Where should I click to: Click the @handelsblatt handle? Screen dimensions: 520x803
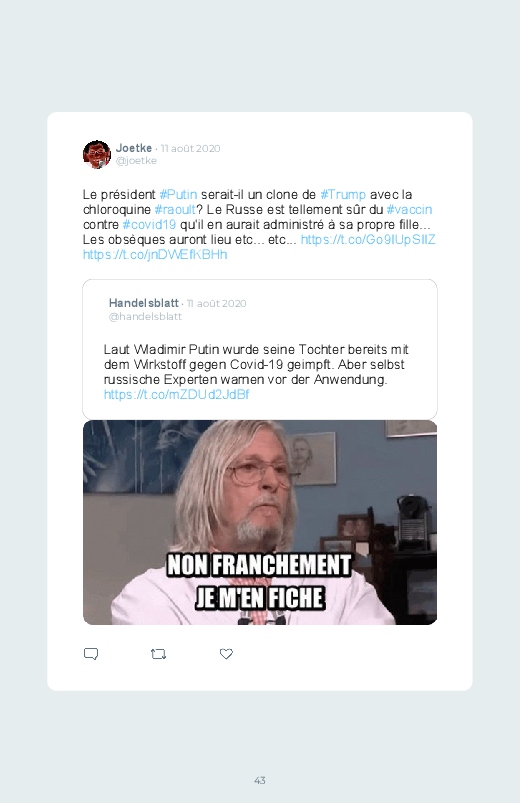point(145,316)
